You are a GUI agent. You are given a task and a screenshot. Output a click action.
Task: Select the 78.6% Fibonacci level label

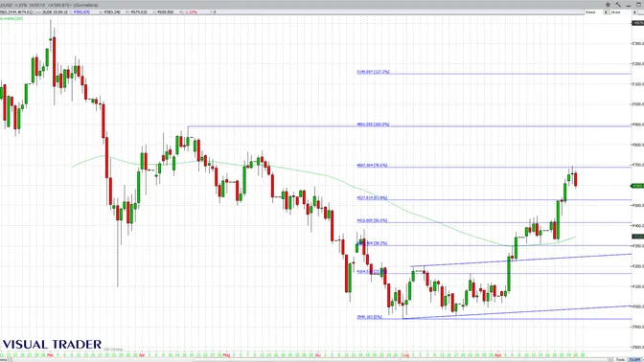(372, 166)
